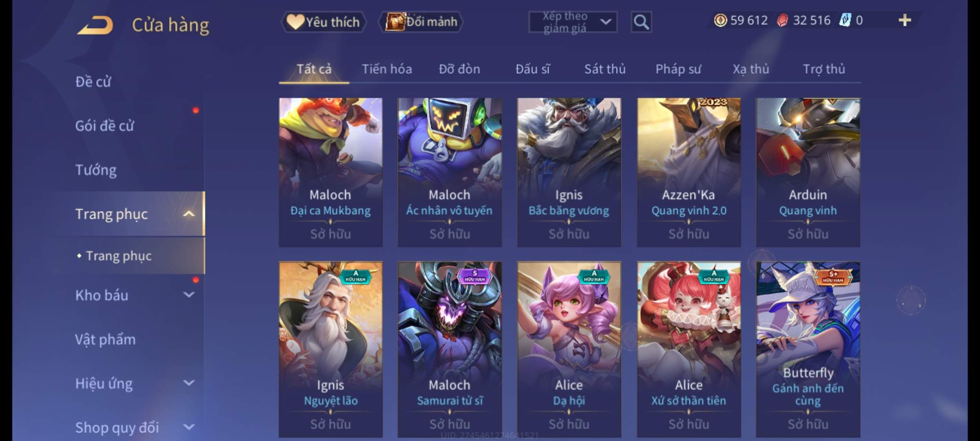Viewport: 980px width, 441px height.
Task: Go to Tướng in the sidebar
Action: click(96, 170)
